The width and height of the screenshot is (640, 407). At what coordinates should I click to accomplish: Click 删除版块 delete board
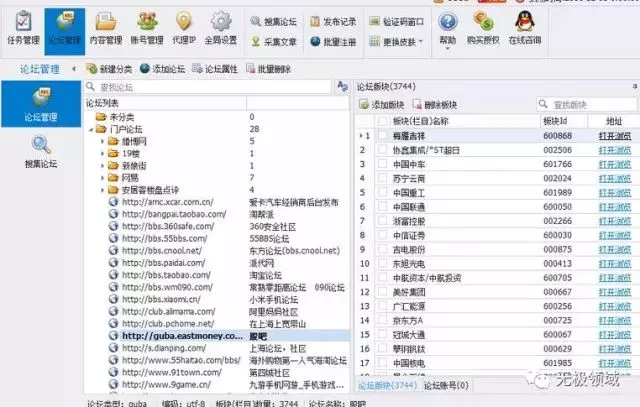pos(435,105)
